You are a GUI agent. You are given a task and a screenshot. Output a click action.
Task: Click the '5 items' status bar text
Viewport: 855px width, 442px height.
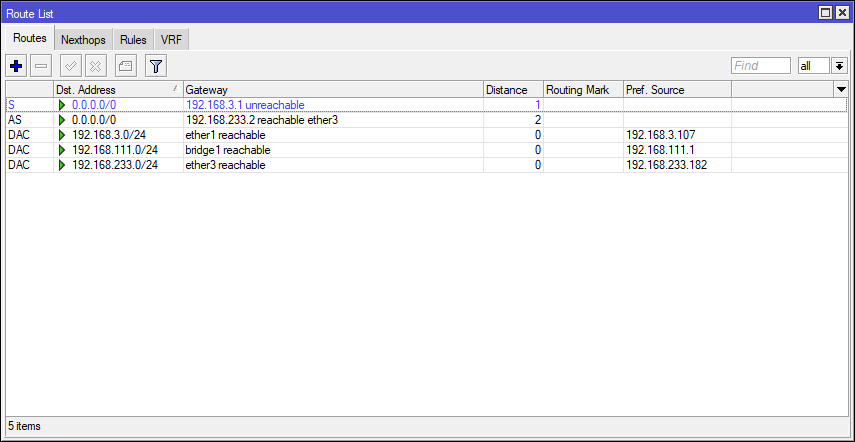(x=24, y=426)
